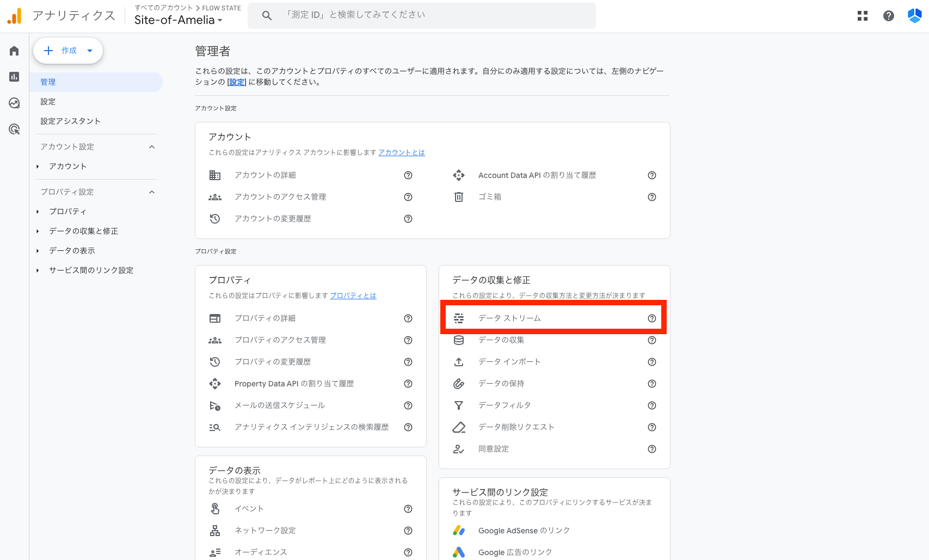
Task: Open the 作成 dropdown button
Action: tap(68, 51)
